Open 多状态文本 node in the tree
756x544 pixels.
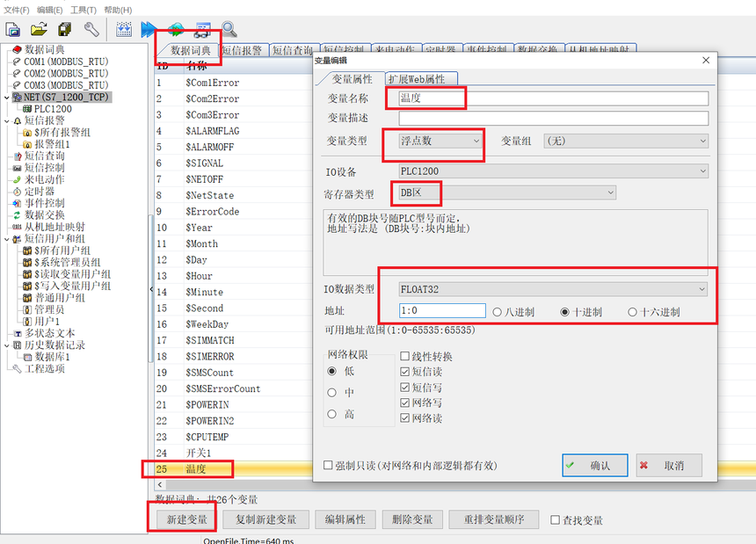click(x=49, y=333)
